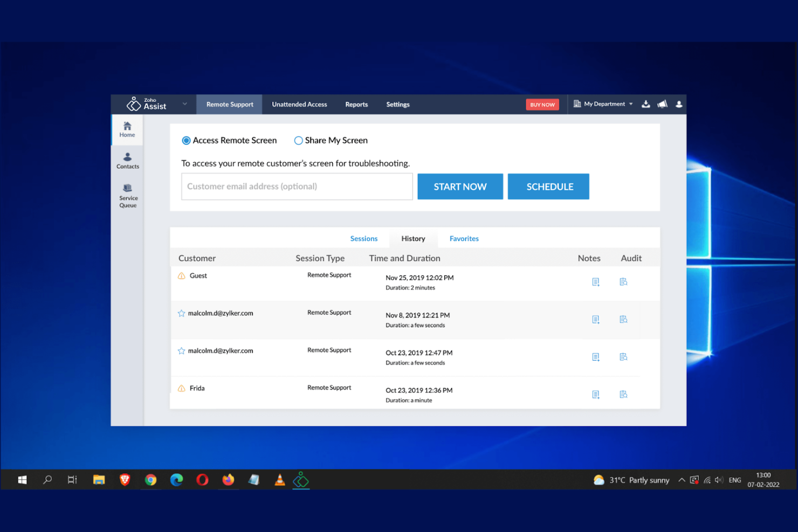Open the Sessions tab in the history panel
Image resolution: width=798 pixels, height=532 pixels.
363,238
